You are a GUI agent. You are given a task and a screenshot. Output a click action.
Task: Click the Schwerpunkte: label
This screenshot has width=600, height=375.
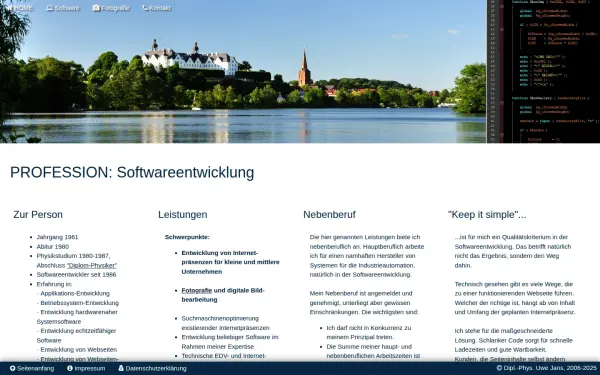(187, 237)
